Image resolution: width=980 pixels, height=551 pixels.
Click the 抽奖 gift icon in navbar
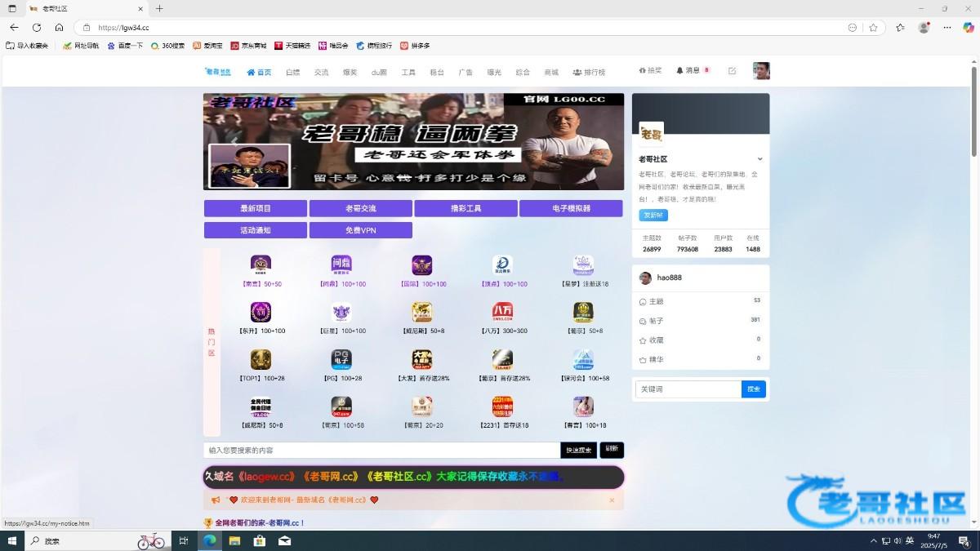pyautogui.click(x=642, y=71)
